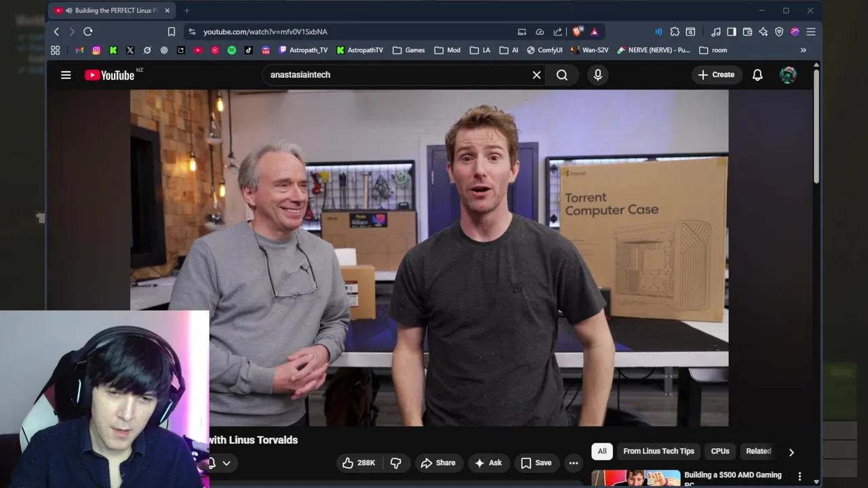Image resolution: width=868 pixels, height=488 pixels.
Task: Click the Ask AI button
Action: [488, 463]
